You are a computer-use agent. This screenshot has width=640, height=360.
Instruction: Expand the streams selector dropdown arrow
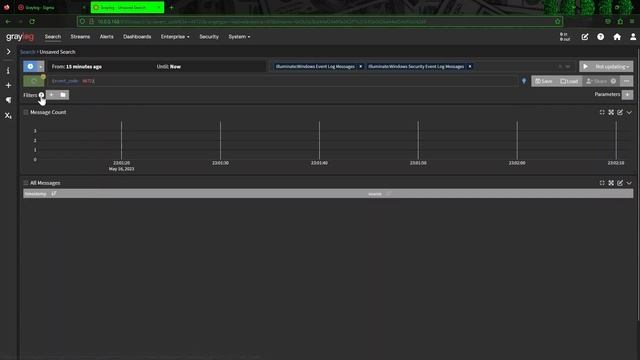coord(568,67)
